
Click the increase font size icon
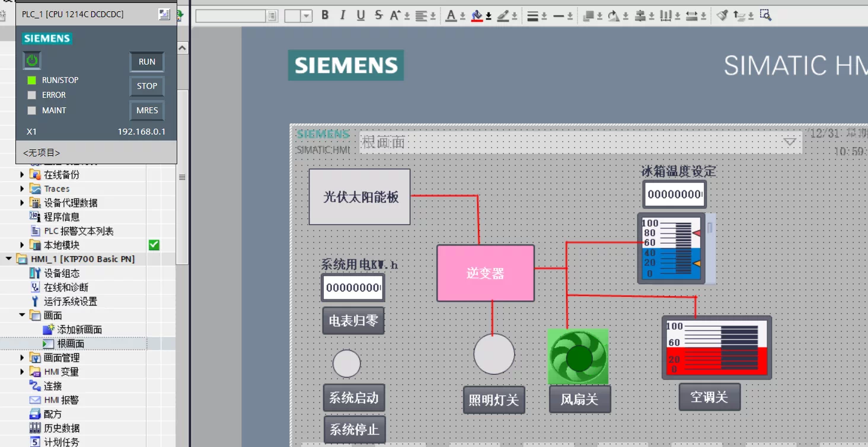(x=395, y=15)
